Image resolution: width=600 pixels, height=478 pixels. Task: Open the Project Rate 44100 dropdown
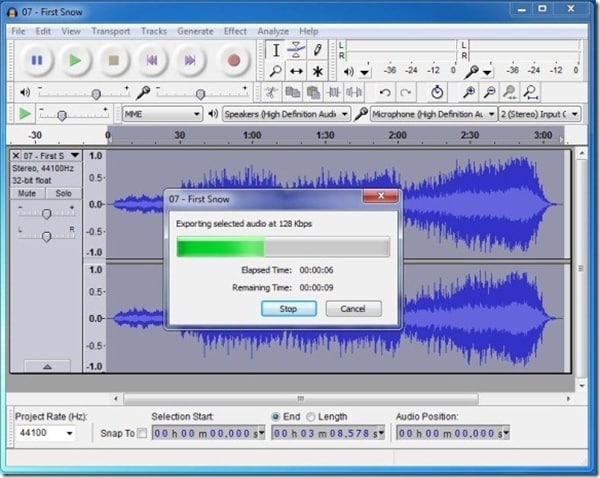coord(69,433)
